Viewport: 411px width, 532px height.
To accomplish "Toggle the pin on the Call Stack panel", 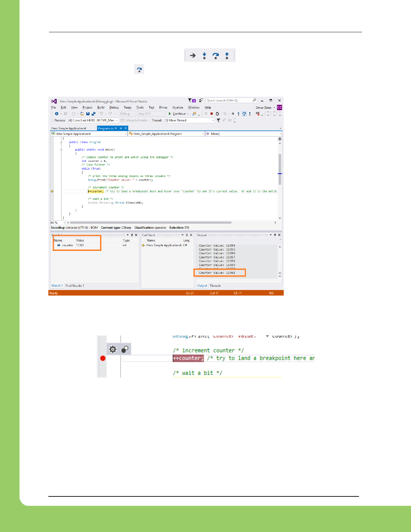I will [187, 235].
